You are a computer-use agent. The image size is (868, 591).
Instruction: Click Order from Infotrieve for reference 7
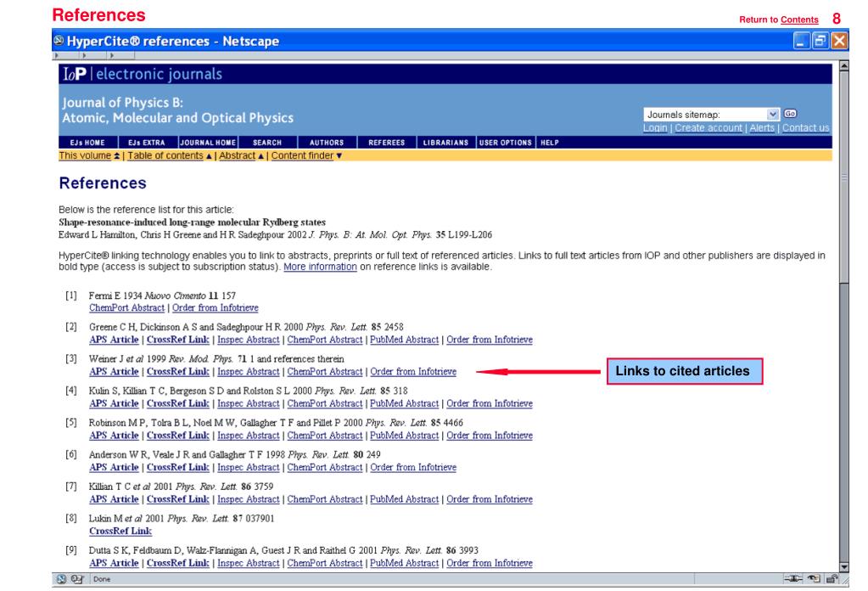tap(490, 499)
